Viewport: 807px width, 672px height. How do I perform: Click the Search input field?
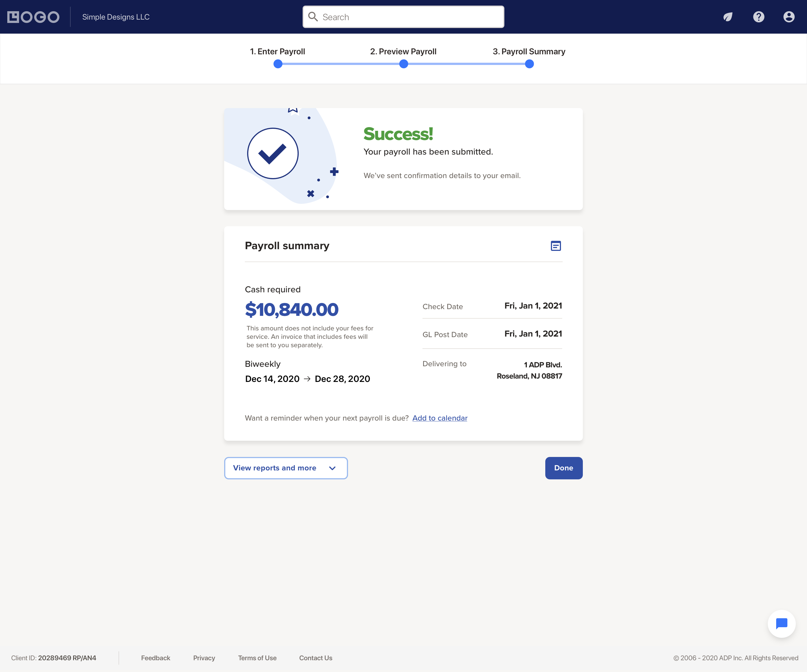point(403,17)
